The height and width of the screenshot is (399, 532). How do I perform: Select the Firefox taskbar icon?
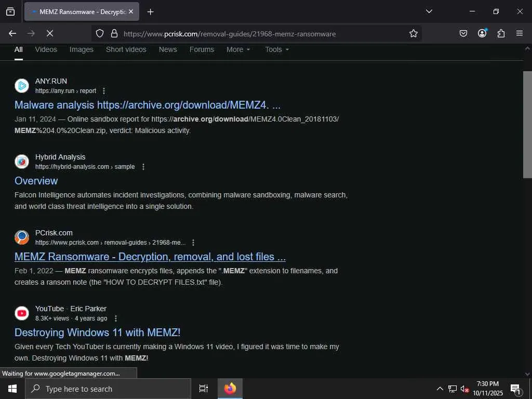point(230,389)
